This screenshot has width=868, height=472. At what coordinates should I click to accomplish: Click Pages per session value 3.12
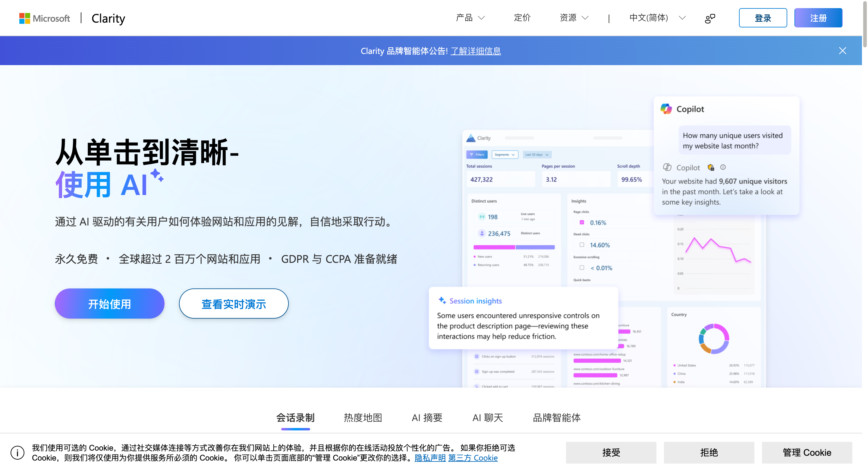click(x=551, y=180)
